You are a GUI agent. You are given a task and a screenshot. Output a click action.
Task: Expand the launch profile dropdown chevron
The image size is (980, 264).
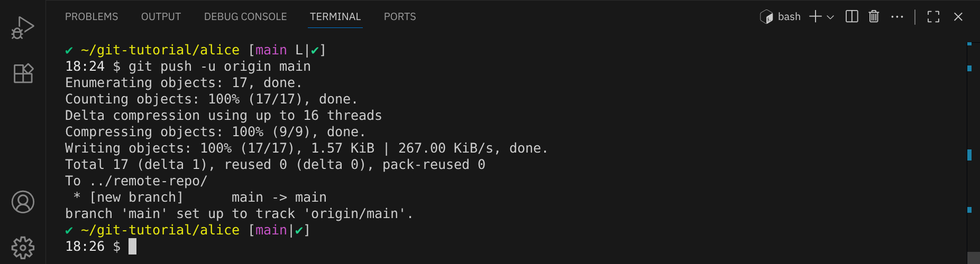[830, 17]
